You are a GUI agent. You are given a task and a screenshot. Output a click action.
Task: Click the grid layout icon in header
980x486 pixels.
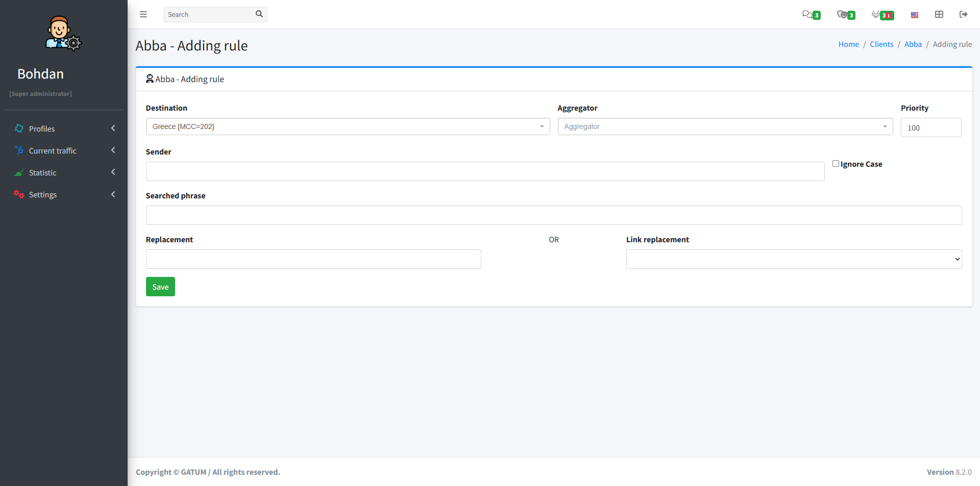tap(939, 14)
